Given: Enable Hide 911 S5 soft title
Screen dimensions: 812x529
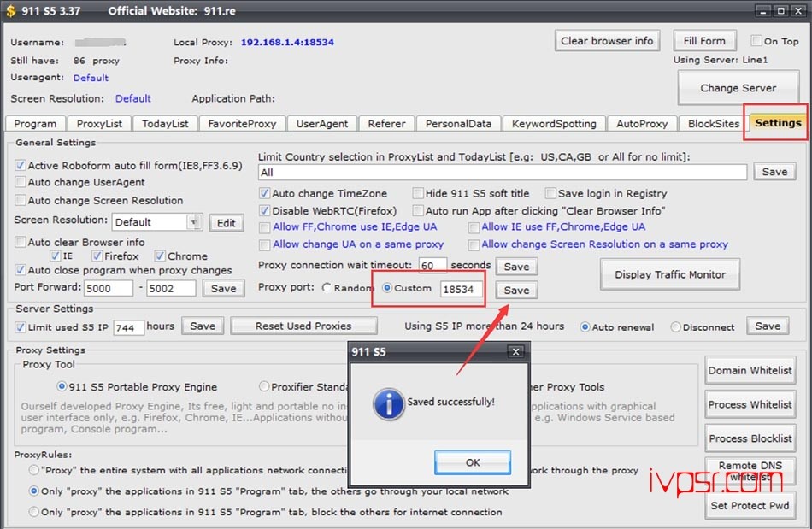Looking at the screenshot, I should (418, 193).
